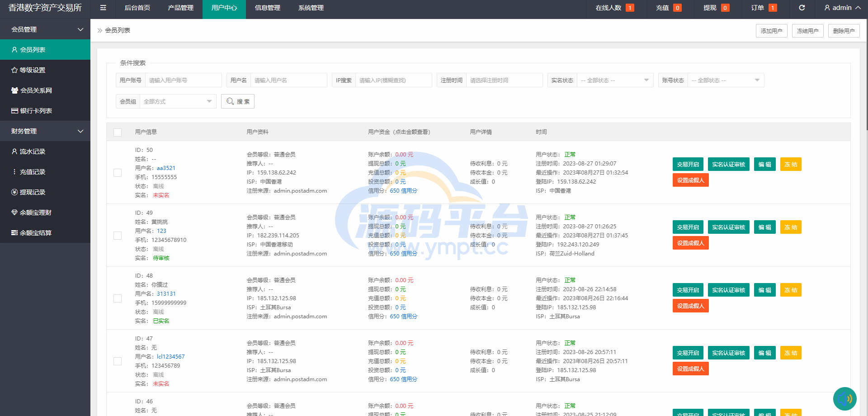Select checkbox for user ID 48
Screen dimensions: 868x416
pyautogui.click(x=118, y=298)
